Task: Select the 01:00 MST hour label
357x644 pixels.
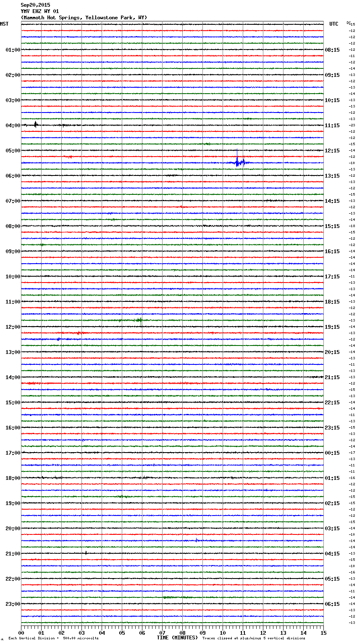Action: (13, 50)
